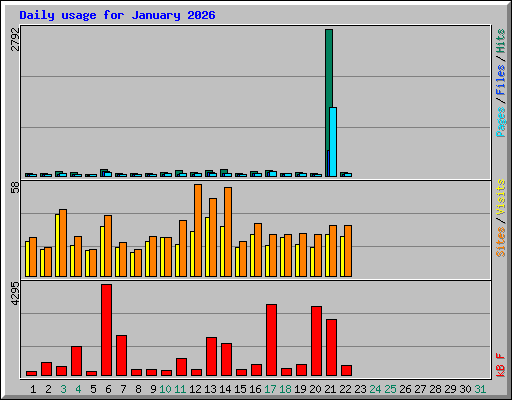Click the red "KB F" legend label
Viewport: 512px width, 400px height.
(x=501, y=365)
